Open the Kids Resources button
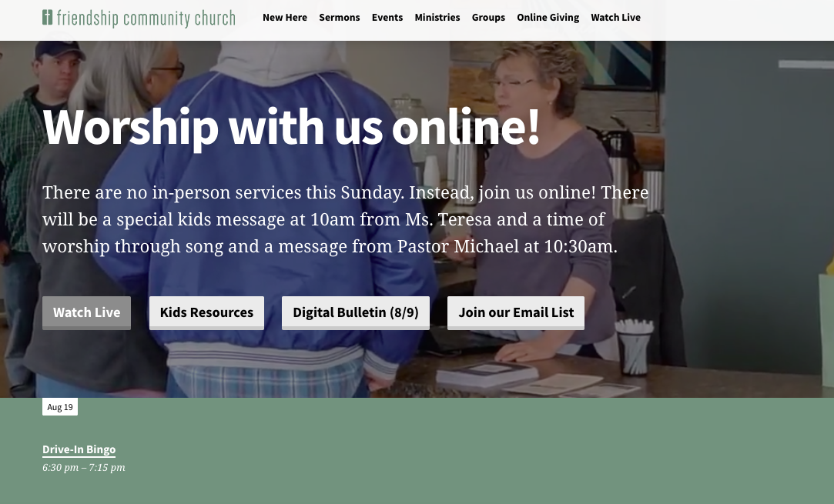 (x=206, y=312)
